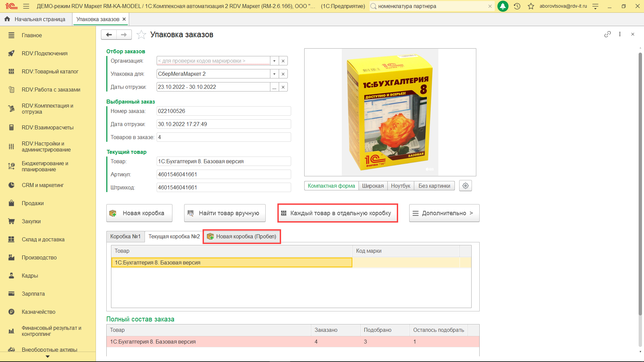Click Каждый товар в отдельную коробку button

tap(337, 213)
